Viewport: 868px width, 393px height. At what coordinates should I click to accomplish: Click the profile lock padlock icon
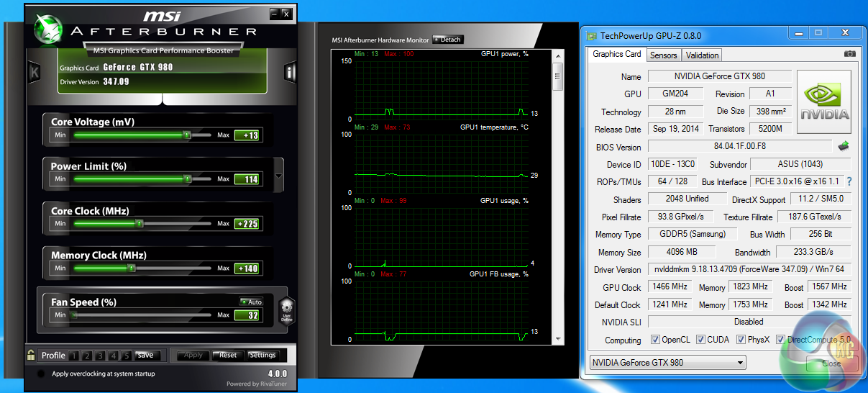(31, 355)
